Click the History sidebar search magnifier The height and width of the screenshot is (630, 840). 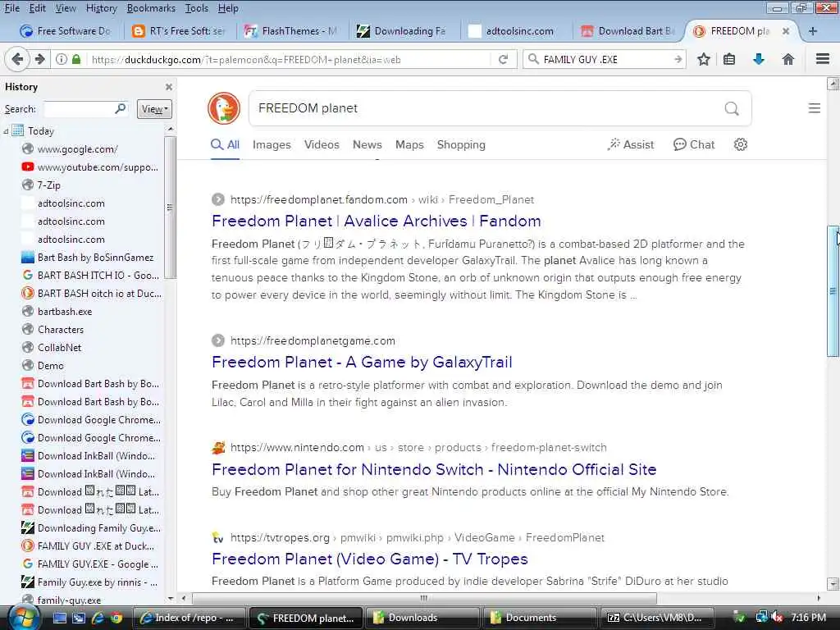[x=121, y=109]
